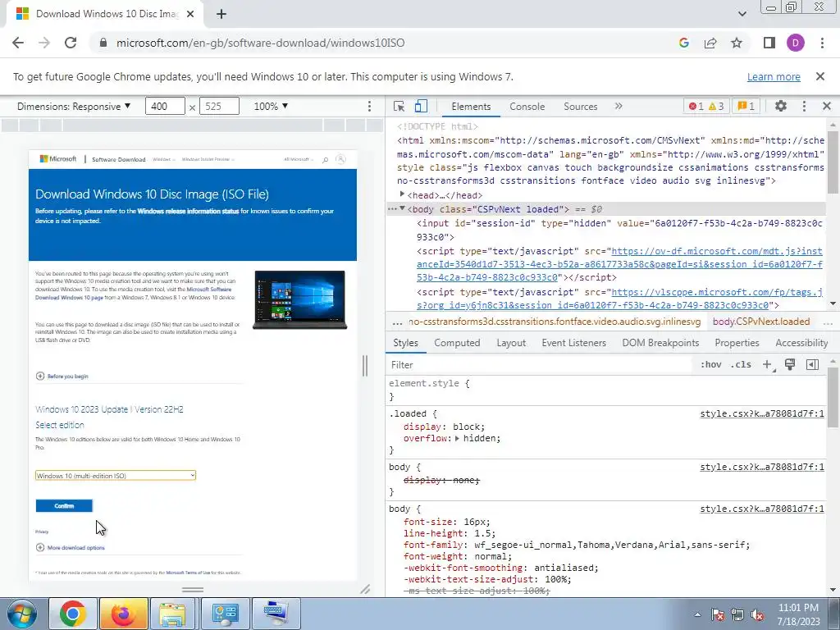840x630 pixels.
Task: Switch to the Sources tab
Action: point(580,106)
